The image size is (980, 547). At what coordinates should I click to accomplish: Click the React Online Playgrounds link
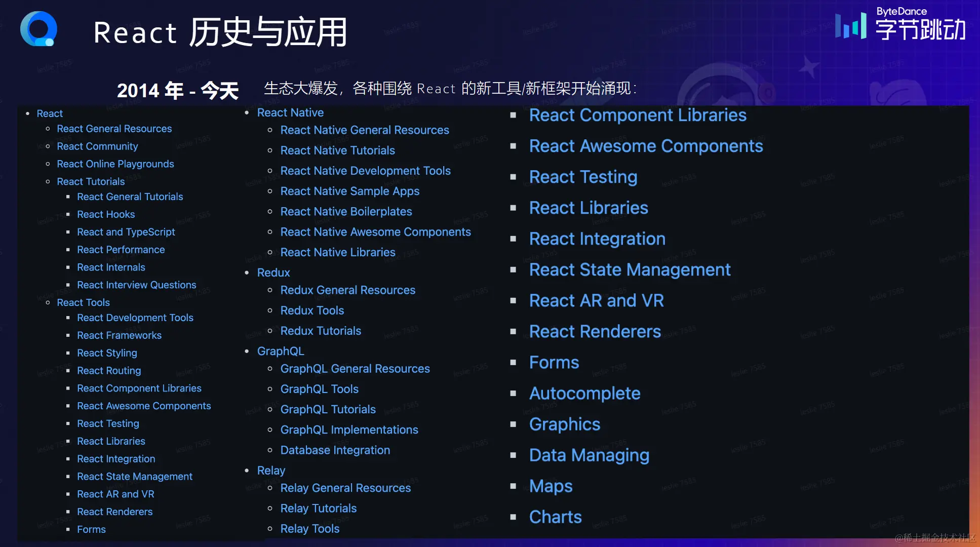(x=115, y=164)
